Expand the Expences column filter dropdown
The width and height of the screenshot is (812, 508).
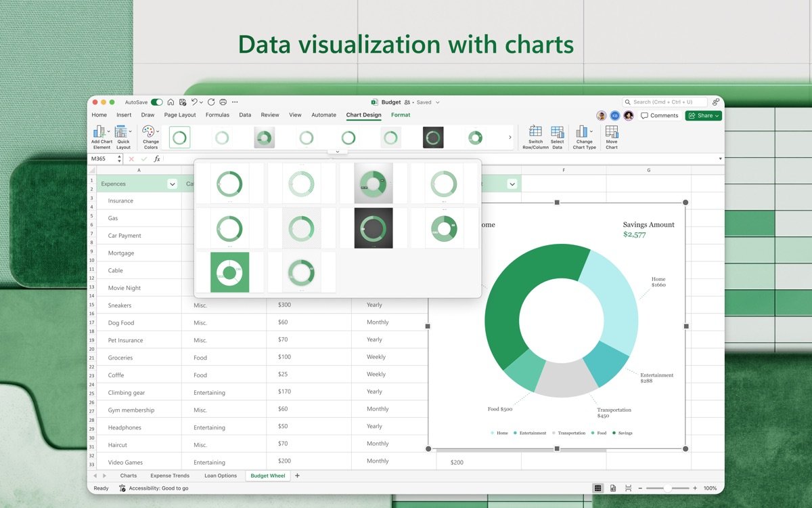pyautogui.click(x=172, y=184)
